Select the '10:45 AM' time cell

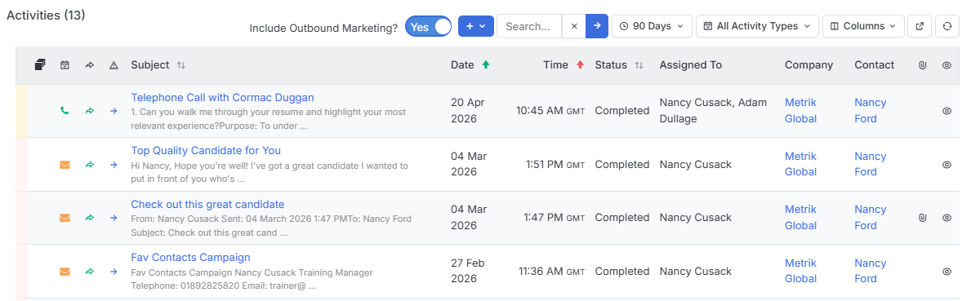point(550,111)
